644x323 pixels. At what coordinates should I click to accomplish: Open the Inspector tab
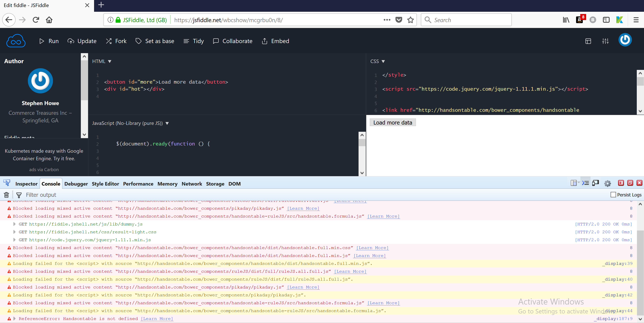[x=26, y=184]
